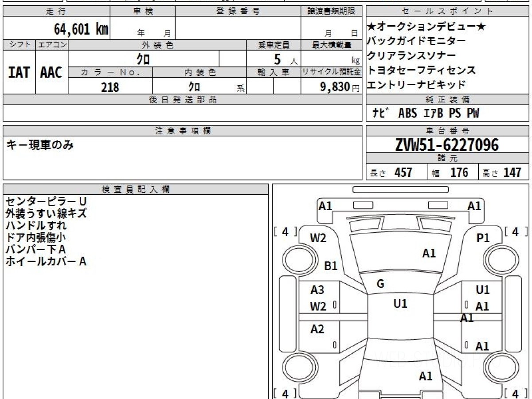Click the 外装うすい線キズ note
The width and height of the screenshot is (532, 399).
click(46, 214)
